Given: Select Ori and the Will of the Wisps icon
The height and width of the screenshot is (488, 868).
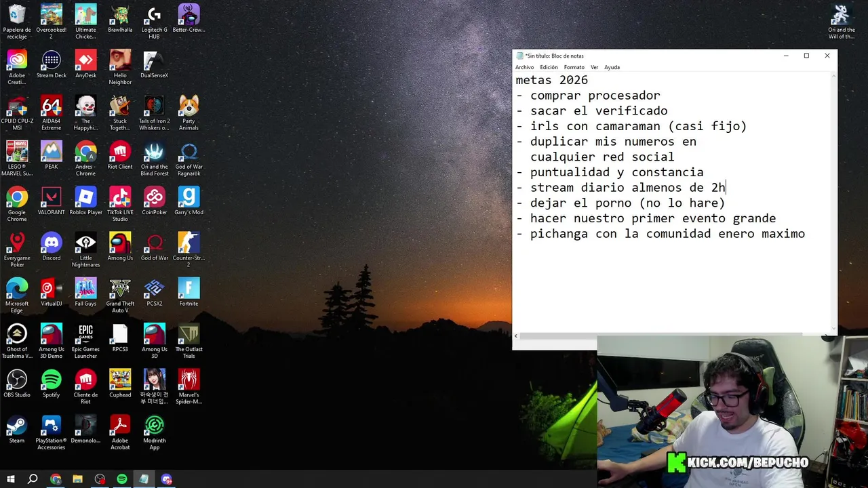Looking at the screenshot, I should pos(841,22).
